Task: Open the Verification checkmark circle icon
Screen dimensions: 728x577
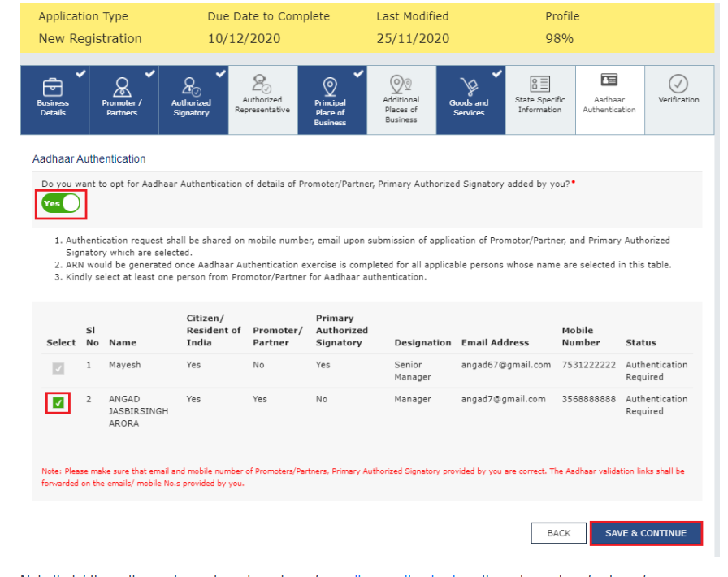Action: (x=678, y=84)
